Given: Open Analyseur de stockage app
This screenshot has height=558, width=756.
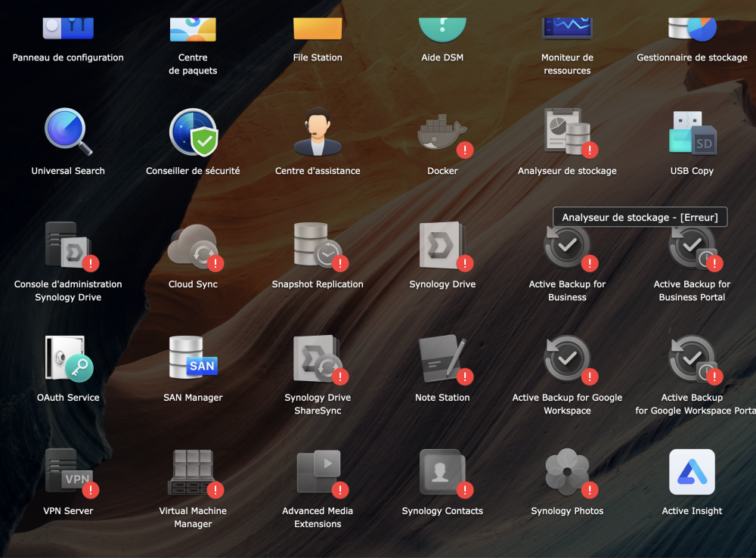Looking at the screenshot, I should [567, 133].
